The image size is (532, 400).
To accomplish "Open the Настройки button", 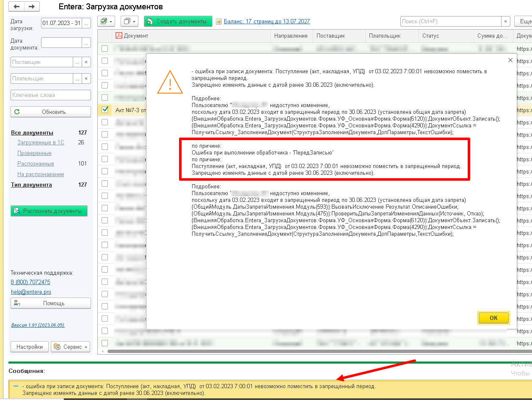I will point(30,347).
